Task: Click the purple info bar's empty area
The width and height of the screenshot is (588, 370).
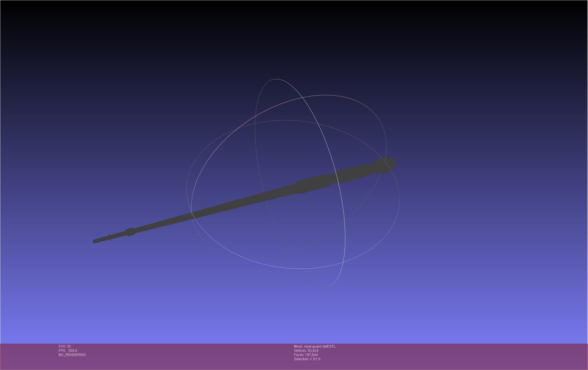Action: click(x=449, y=356)
